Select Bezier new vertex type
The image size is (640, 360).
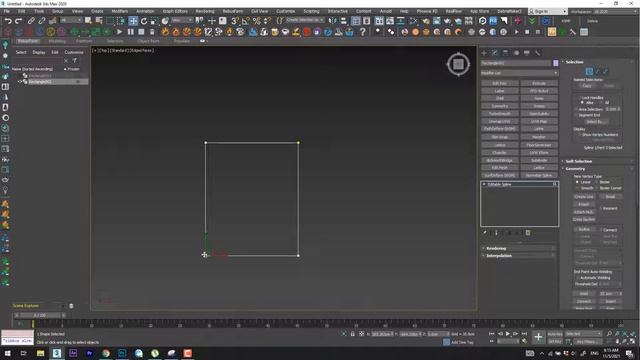pos(597,182)
